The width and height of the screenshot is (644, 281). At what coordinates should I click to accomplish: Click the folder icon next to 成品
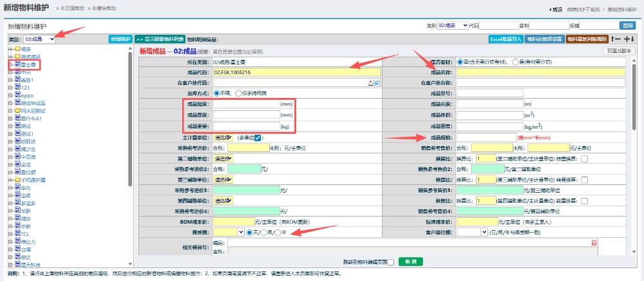coord(17,49)
